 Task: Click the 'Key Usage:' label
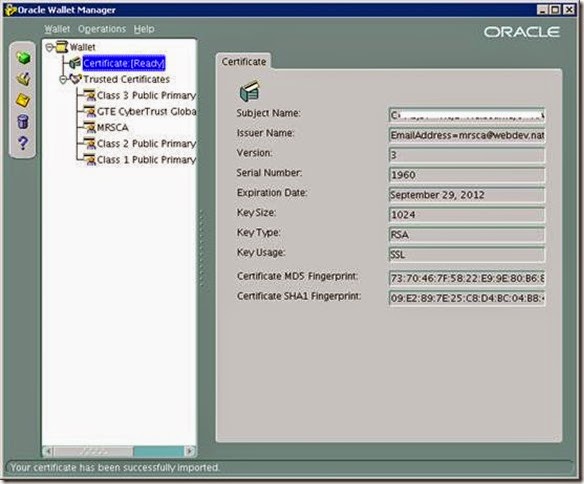tap(261, 252)
